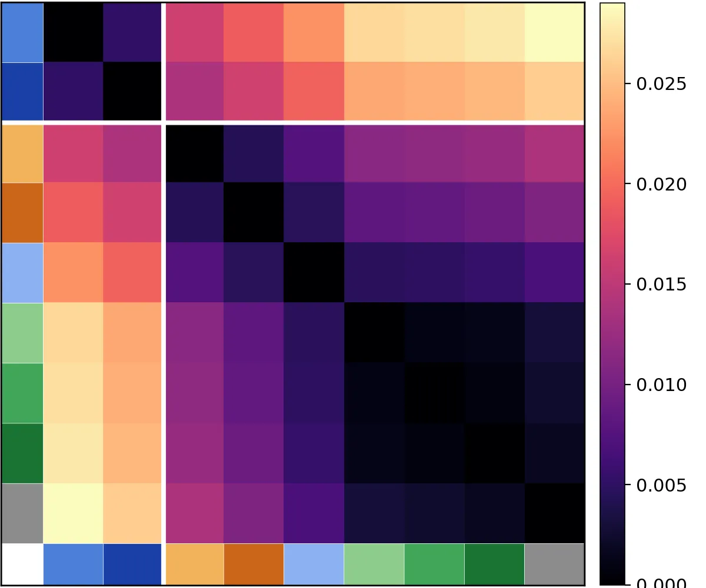Select the 0.015 colorbar tick label

662,285
